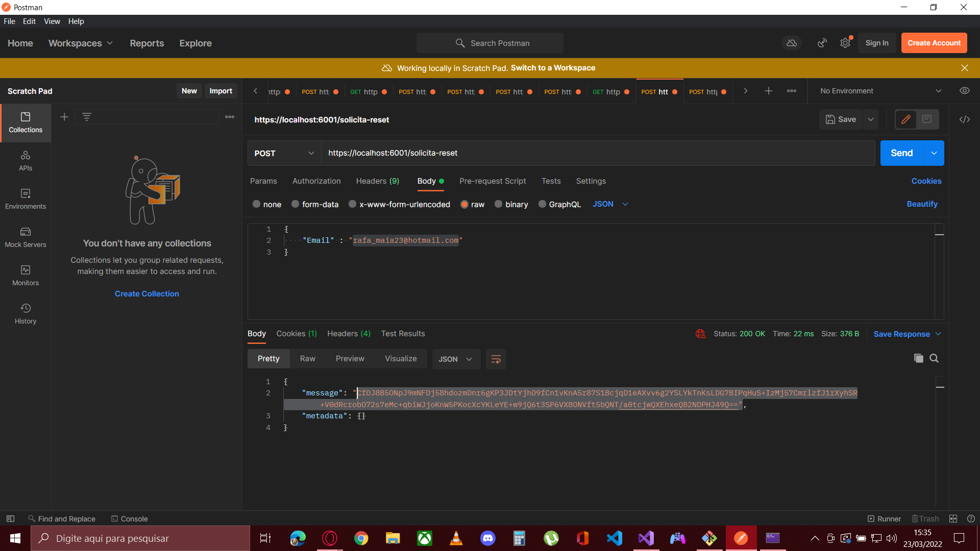This screenshot has width=980, height=551.
Task: Switch to the Authorization tab
Action: coord(316,181)
